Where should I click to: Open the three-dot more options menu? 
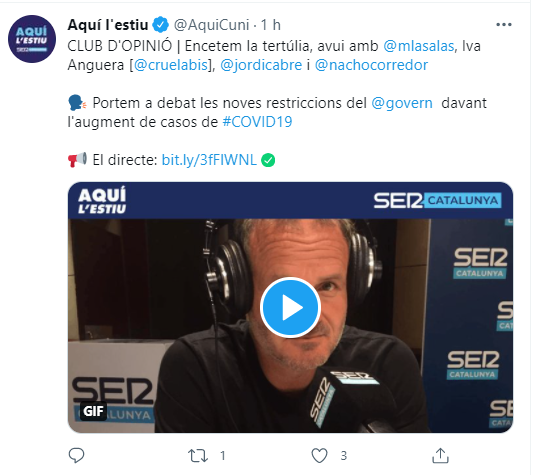click(503, 25)
